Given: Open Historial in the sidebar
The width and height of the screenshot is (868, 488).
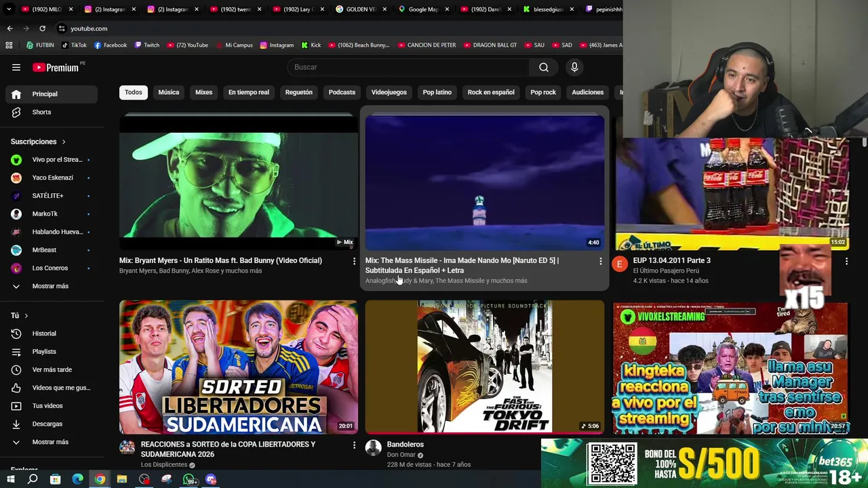Looking at the screenshot, I should (52, 333).
